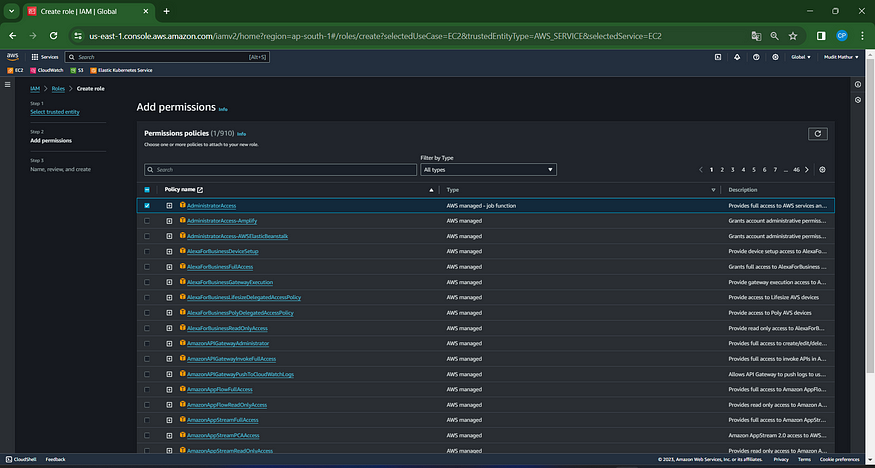Bookmark this page with the star icon

(x=793, y=36)
